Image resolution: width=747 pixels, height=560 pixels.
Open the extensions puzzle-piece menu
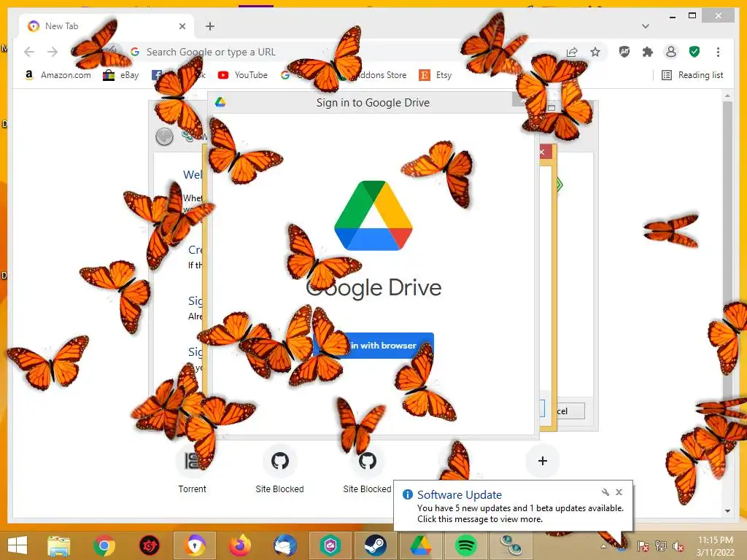click(x=648, y=52)
